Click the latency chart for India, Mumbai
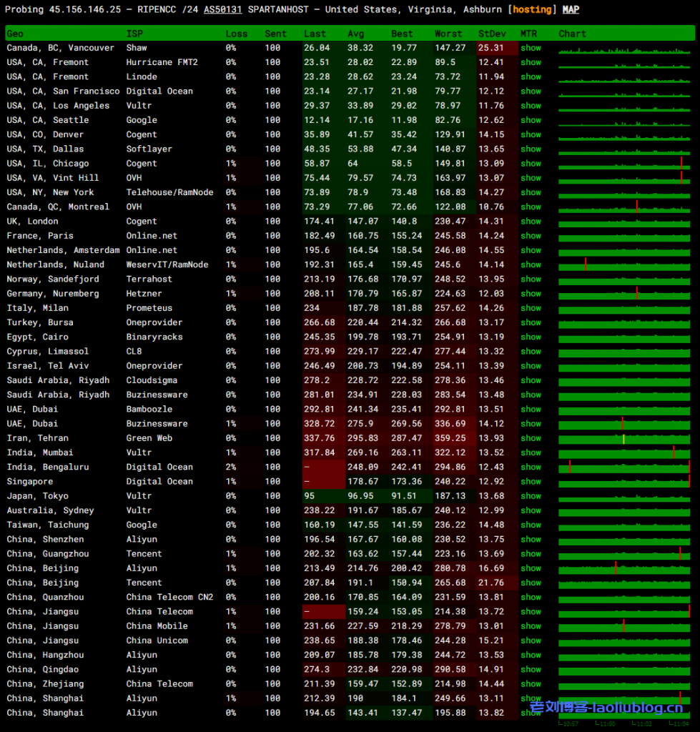The width and height of the screenshot is (700, 732). [624, 452]
